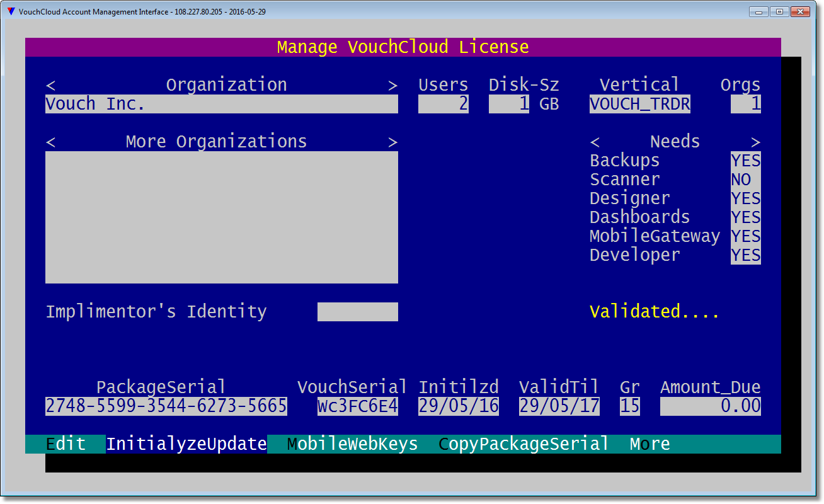Click the Dashboards label

(x=640, y=217)
